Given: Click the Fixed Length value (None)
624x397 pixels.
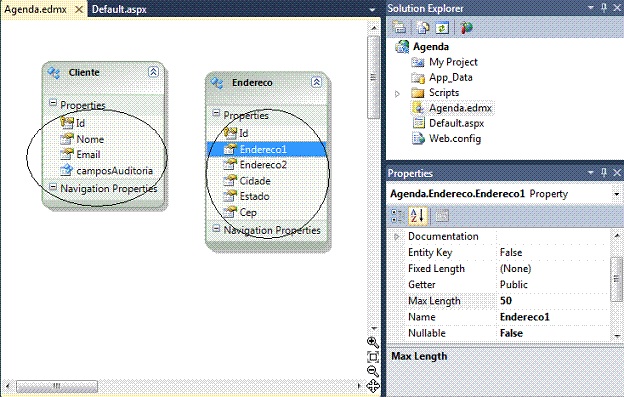Looking at the screenshot, I should click(x=515, y=269).
